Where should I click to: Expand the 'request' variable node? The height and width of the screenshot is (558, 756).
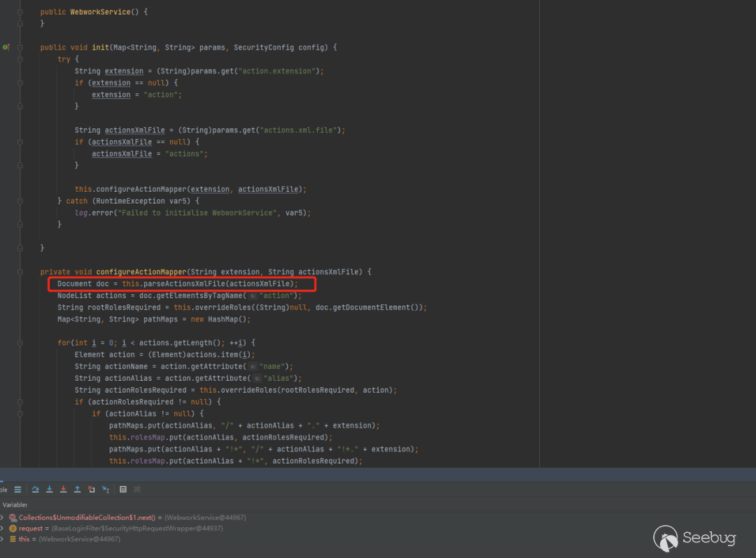2,529
